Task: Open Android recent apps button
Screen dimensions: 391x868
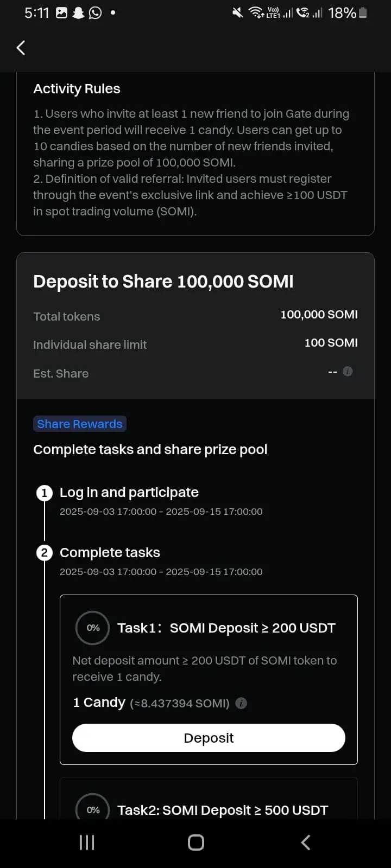Action: 87,843
